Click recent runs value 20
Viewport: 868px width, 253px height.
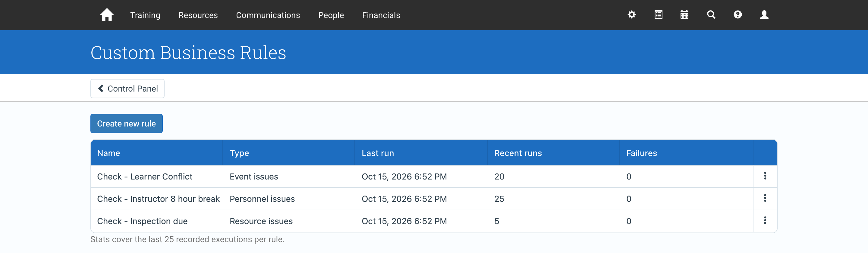499,176
